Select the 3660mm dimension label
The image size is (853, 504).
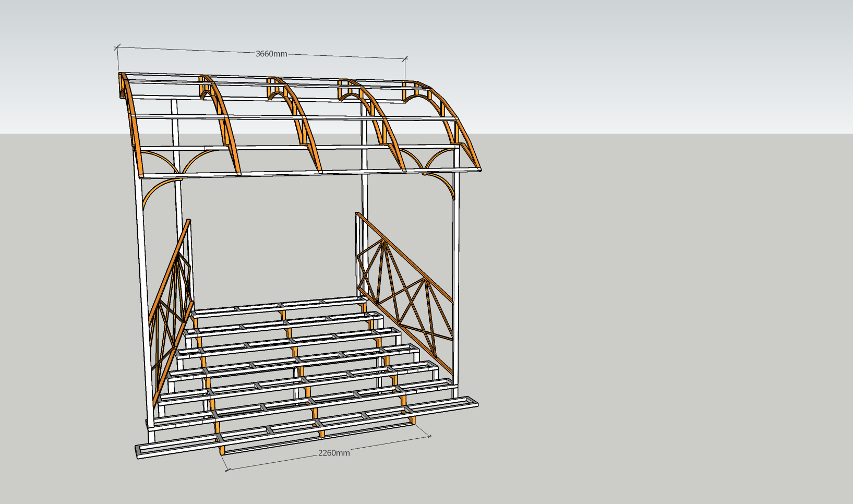pyautogui.click(x=271, y=54)
